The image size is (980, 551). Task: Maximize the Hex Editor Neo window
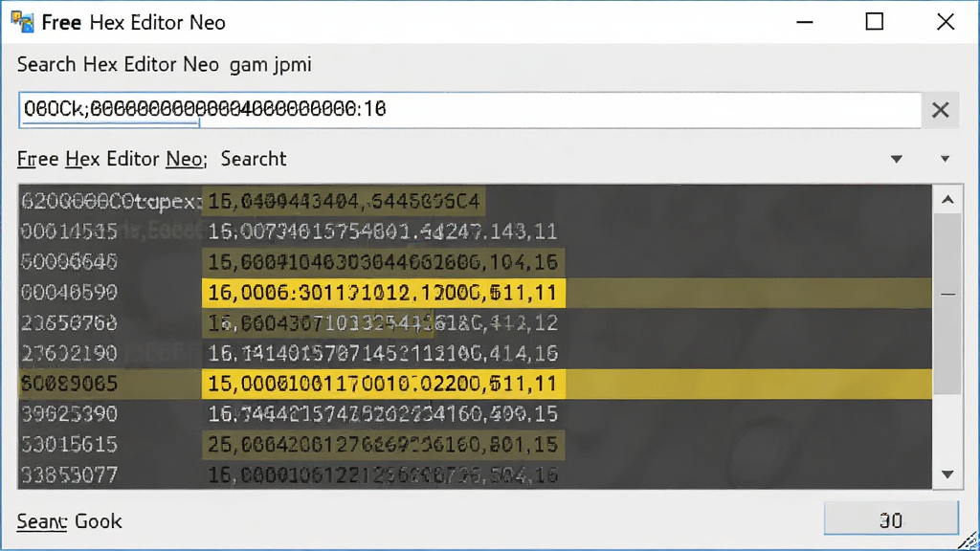click(x=875, y=22)
